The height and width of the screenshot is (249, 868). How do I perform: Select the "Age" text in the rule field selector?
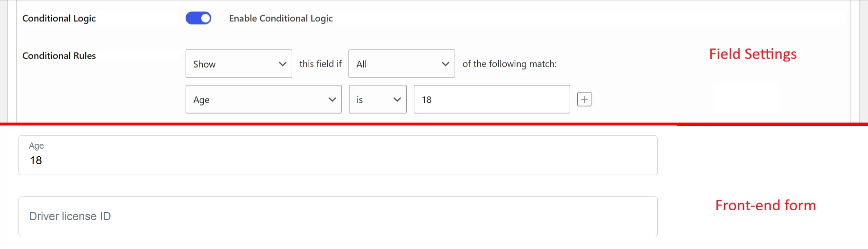(x=201, y=100)
